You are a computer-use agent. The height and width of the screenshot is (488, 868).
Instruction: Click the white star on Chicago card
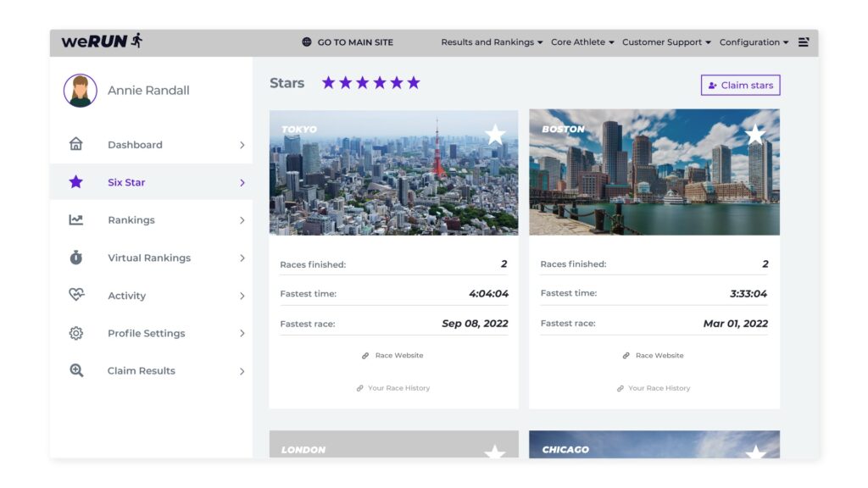click(x=755, y=452)
